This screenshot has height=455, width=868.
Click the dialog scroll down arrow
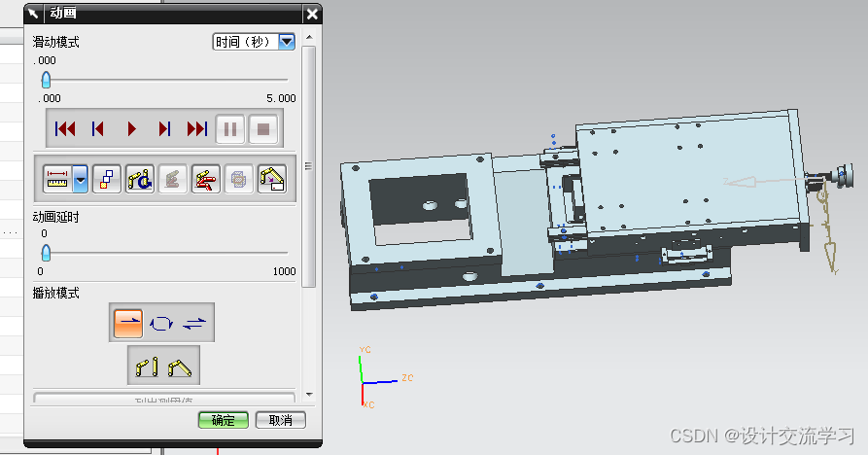[x=309, y=395]
